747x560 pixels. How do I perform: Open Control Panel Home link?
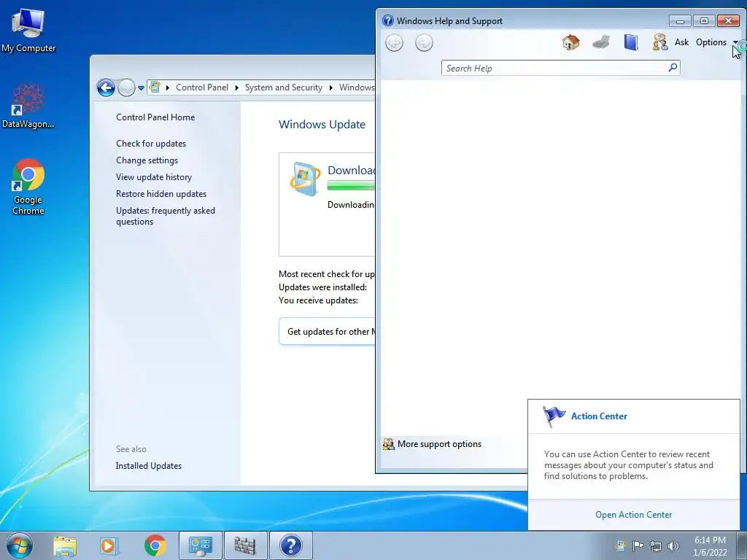tap(155, 117)
